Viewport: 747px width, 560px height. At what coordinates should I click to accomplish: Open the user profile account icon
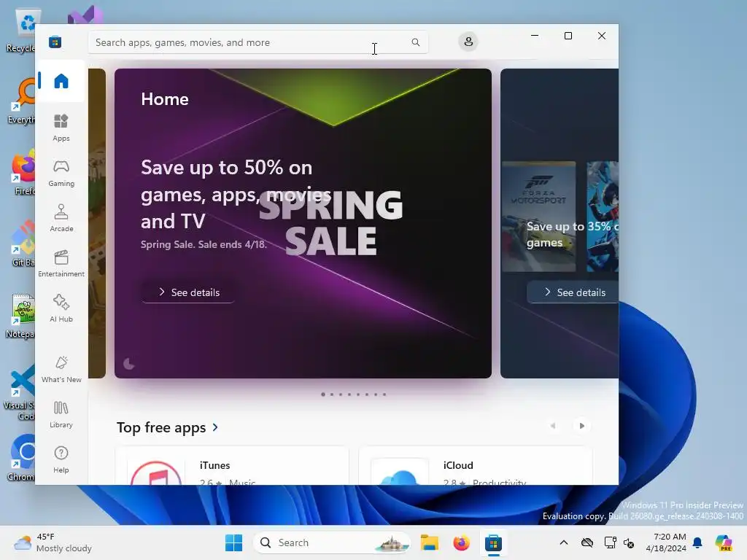coord(468,42)
